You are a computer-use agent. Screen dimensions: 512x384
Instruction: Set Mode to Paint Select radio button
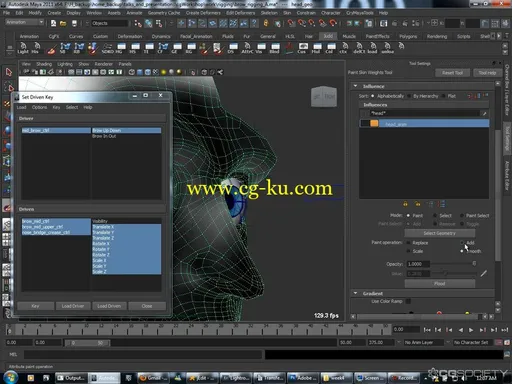462,215
